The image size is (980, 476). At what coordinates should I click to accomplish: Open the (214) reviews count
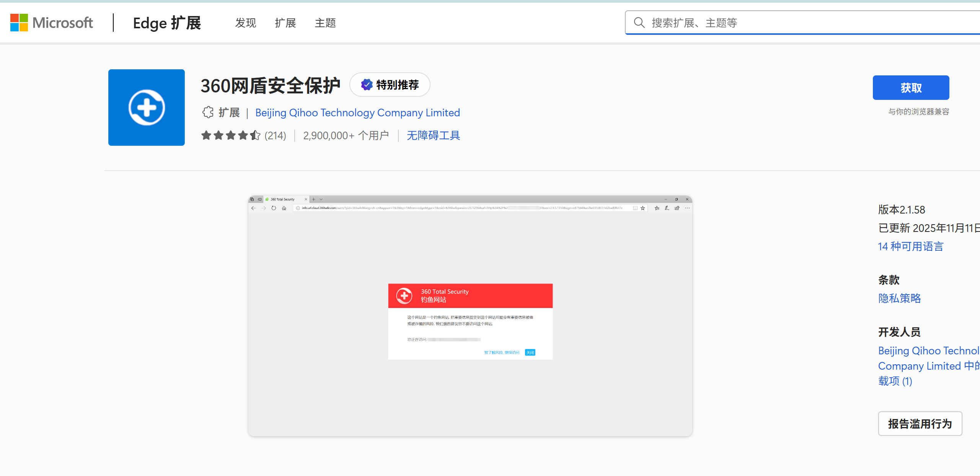[276, 135]
